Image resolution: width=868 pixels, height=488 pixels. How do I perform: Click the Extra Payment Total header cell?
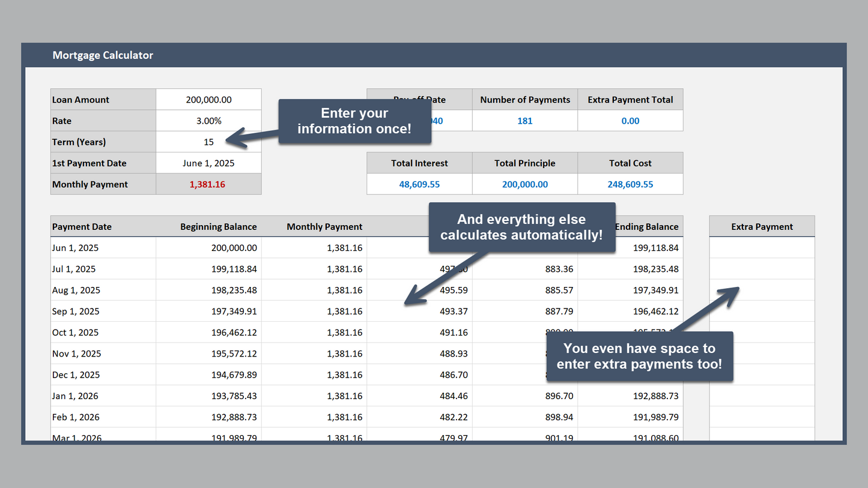pos(630,100)
